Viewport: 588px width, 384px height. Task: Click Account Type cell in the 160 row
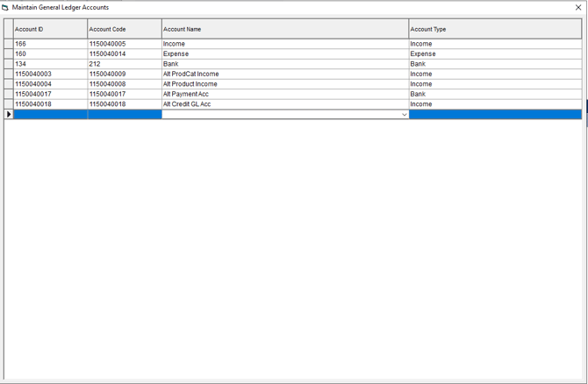coord(495,54)
